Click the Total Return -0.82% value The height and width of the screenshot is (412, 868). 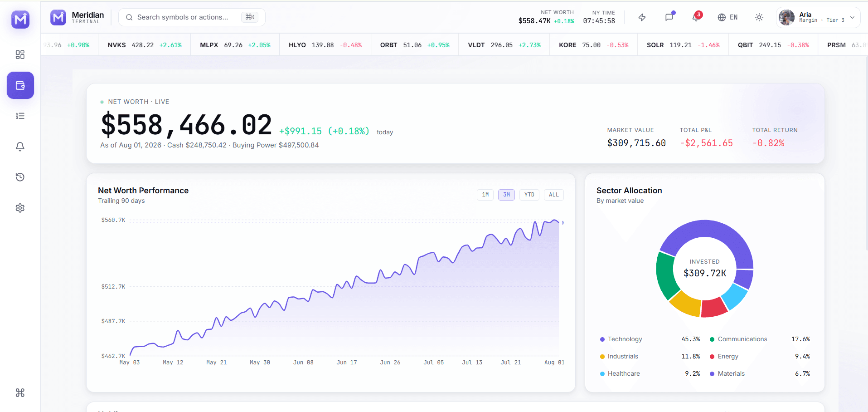[768, 143]
